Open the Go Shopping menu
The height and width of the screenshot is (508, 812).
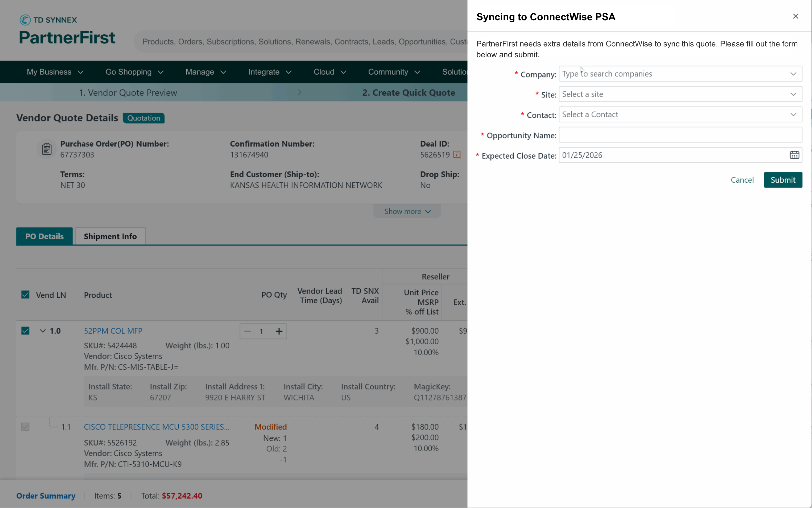134,72
